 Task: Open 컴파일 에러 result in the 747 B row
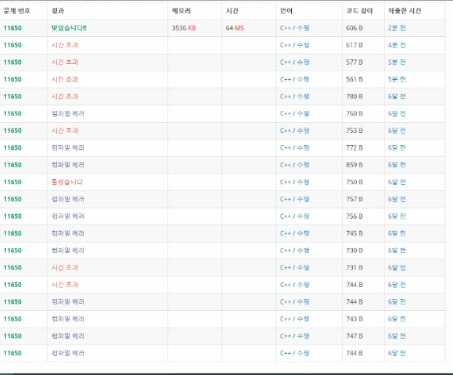pos(68,336)
